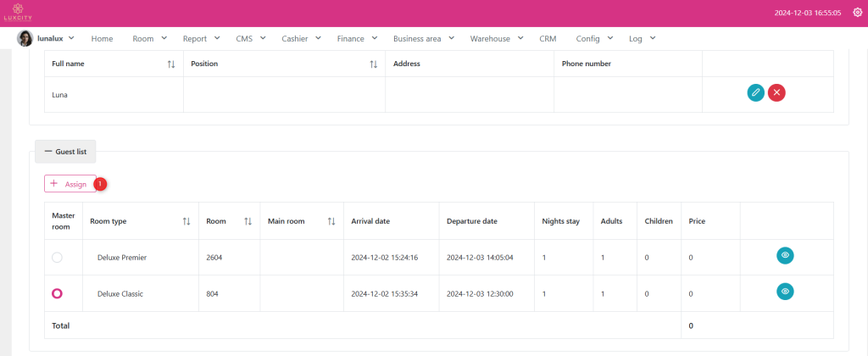Select Deluxe Premier as master room

[x=57, y=257]
